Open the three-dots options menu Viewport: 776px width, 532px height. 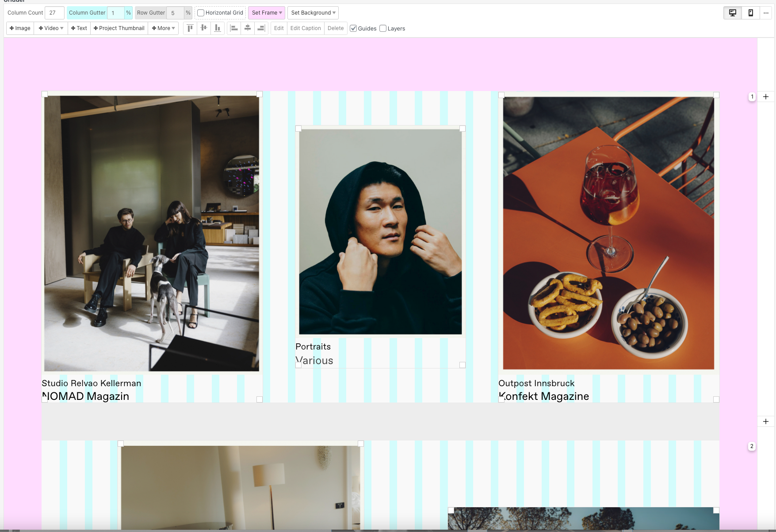click(766, 13)
